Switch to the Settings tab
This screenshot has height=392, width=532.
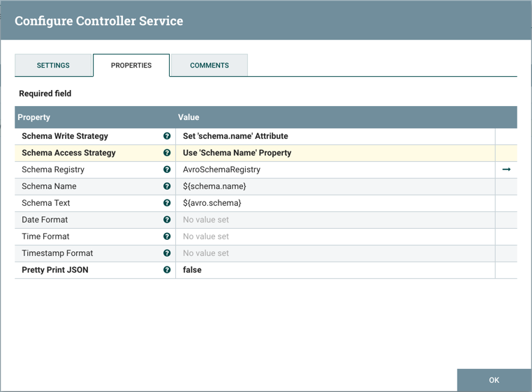(x=53, y=66)
